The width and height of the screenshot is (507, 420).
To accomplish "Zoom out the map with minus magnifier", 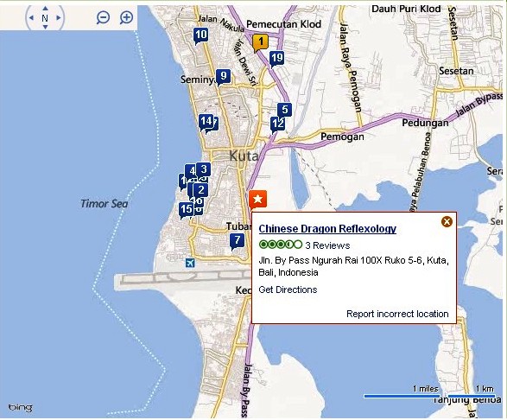I will (x=103, y=17).
